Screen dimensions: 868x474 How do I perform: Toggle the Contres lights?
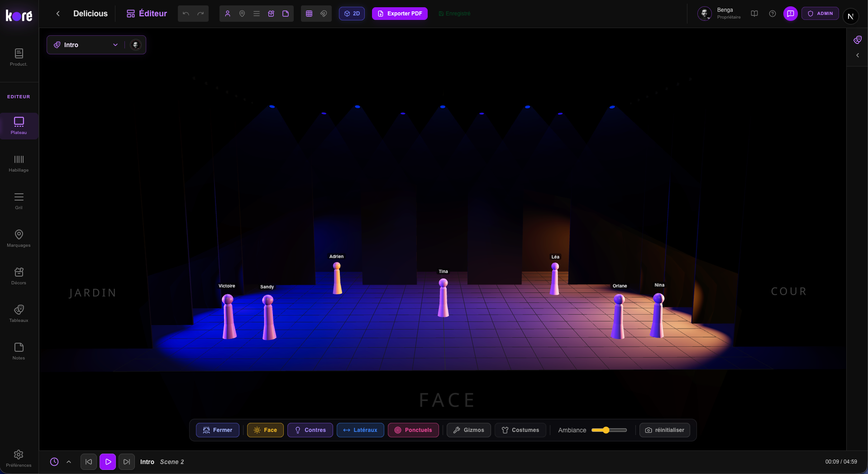pyautogui.click(x=310, y=430)
